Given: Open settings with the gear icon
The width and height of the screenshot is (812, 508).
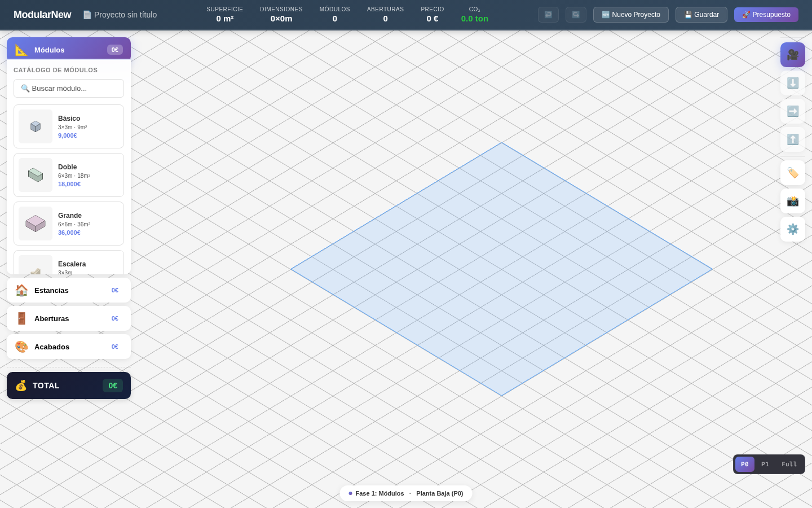Looking at the screenshot, I should (792, 229).
